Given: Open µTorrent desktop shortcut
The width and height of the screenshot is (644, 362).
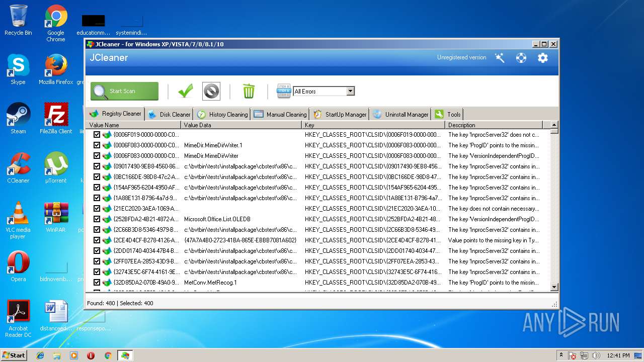Looking at the screenshot, I should 56,168.
